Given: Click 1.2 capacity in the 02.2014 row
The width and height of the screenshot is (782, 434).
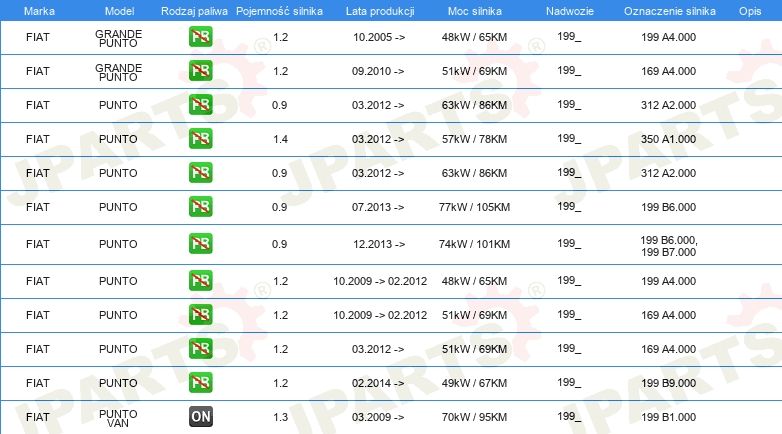Looking at the screenshot, I should 280,383.
